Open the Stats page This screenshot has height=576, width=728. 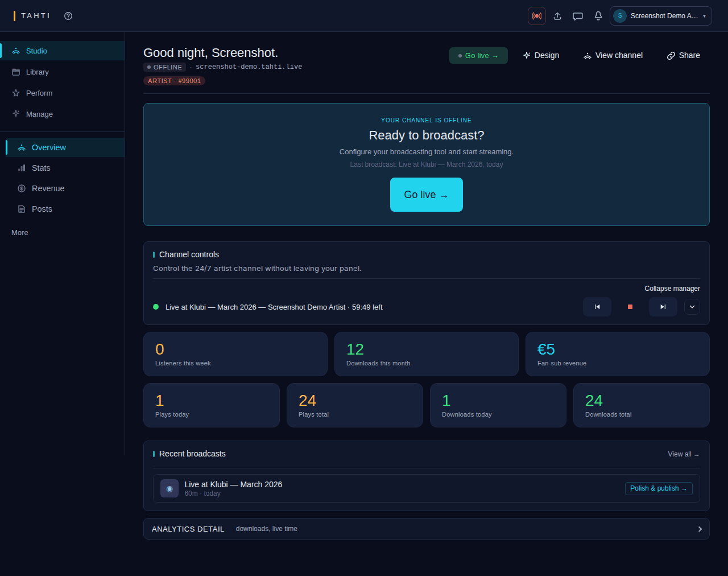[x=65, y=168]
